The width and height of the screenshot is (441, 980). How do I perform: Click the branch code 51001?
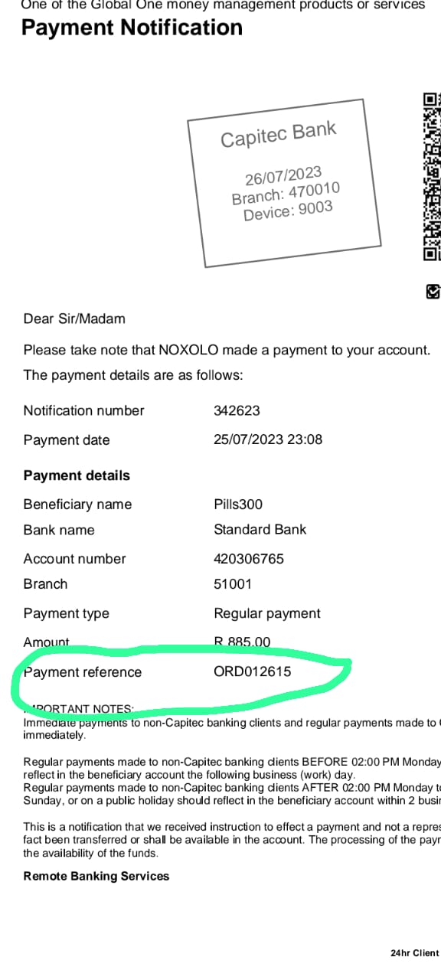[233, 583]
